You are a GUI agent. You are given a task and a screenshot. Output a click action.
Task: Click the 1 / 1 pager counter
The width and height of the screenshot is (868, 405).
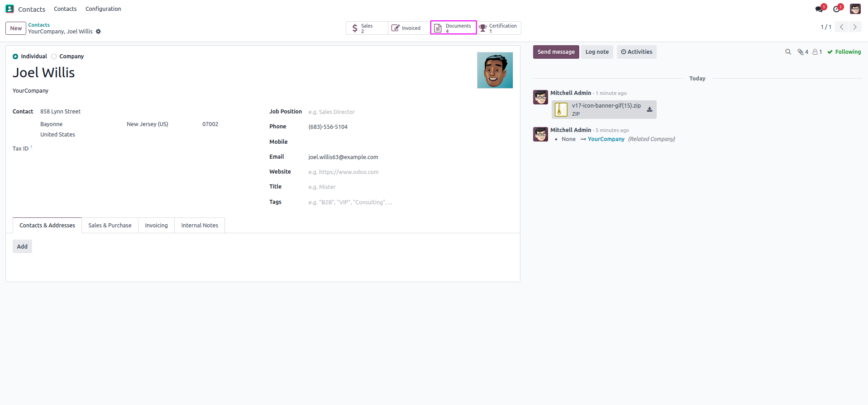826,27
